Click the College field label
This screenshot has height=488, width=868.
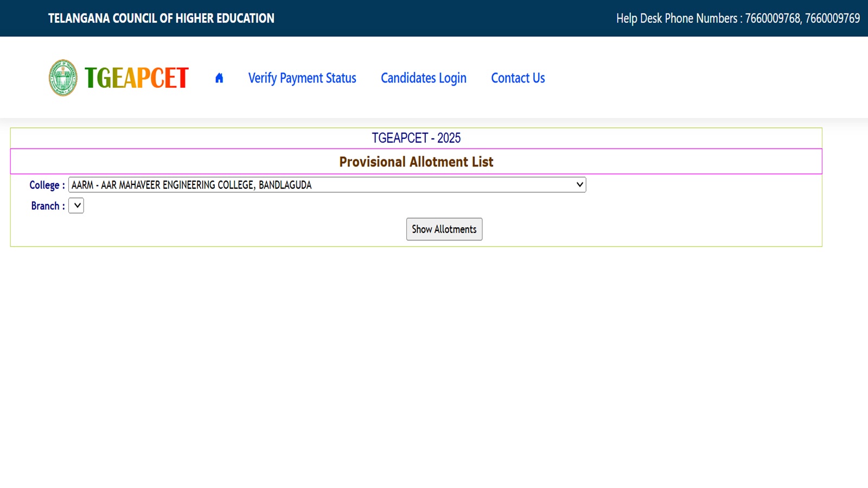pyautogui.click(x=47, y=185)
